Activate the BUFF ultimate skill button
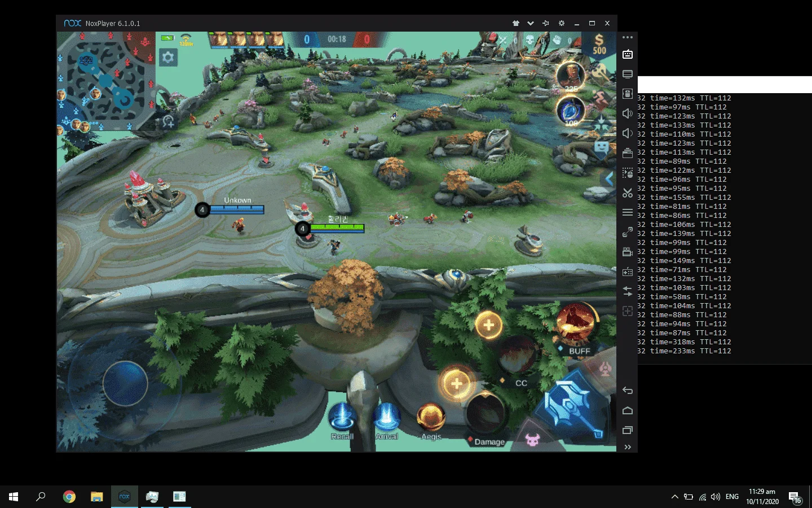Screen dimensions: 812x508 (575, 323)
